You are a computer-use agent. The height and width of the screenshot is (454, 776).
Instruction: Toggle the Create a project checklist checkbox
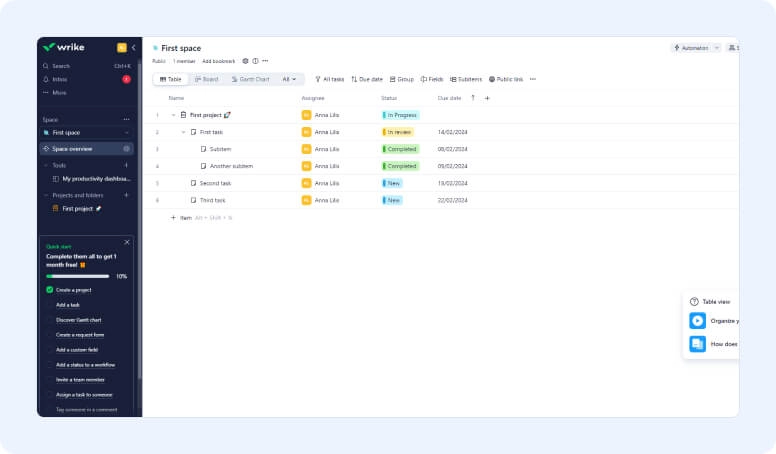49,290
